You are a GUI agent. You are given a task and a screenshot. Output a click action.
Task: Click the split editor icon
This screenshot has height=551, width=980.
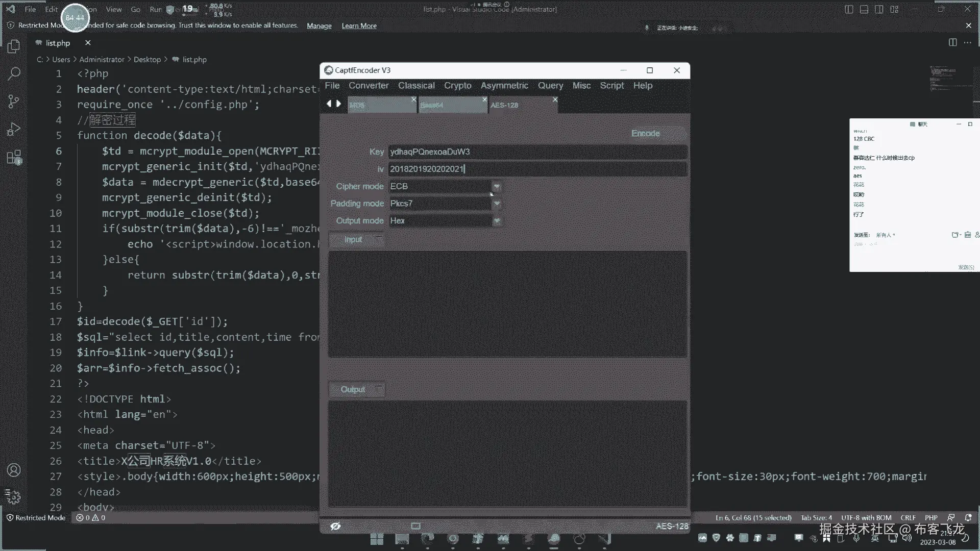coord(952,43)
